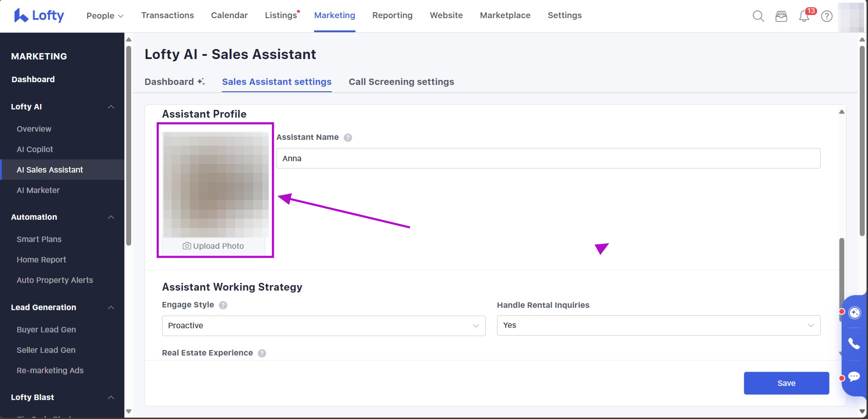
Task: Click the blurred user avatar in the header
Action: click(x=851, y=17)
